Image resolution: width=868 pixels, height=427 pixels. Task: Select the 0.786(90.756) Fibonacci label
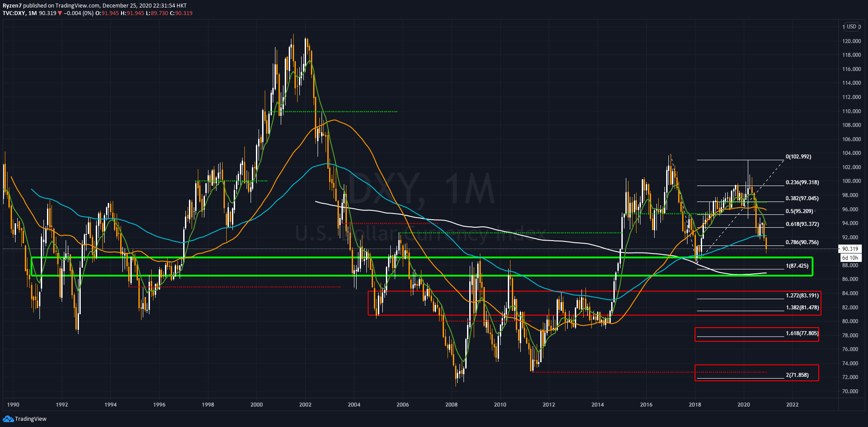click(x=802, y=242)
